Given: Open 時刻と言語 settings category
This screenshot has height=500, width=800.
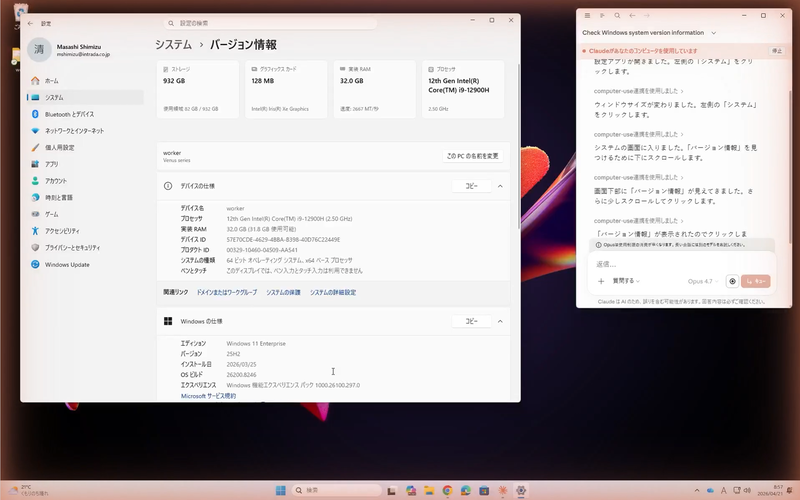Looking at the screenshot, I should pos(85,197).
